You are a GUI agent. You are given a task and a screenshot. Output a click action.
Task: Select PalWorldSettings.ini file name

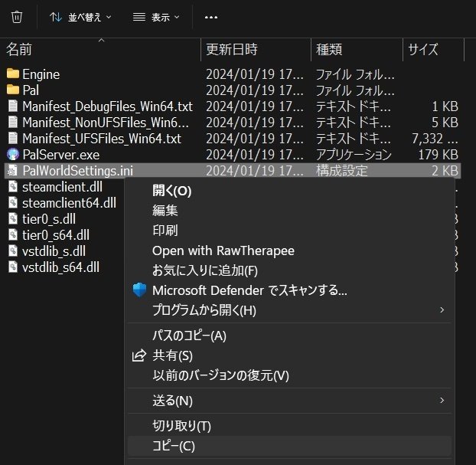pos(78,171)
